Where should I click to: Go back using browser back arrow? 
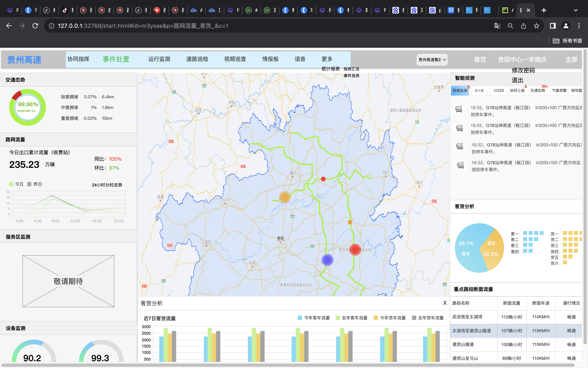click(9, 26)
